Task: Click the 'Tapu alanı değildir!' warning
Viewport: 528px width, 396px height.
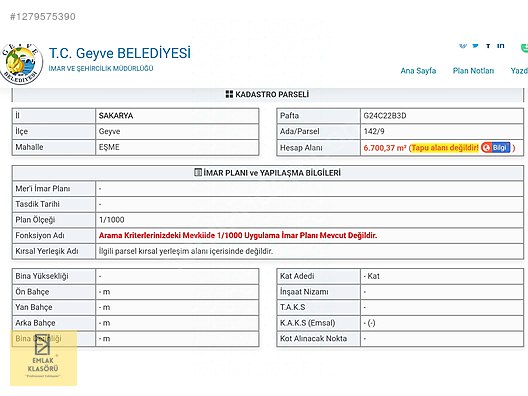Action: 445,148
